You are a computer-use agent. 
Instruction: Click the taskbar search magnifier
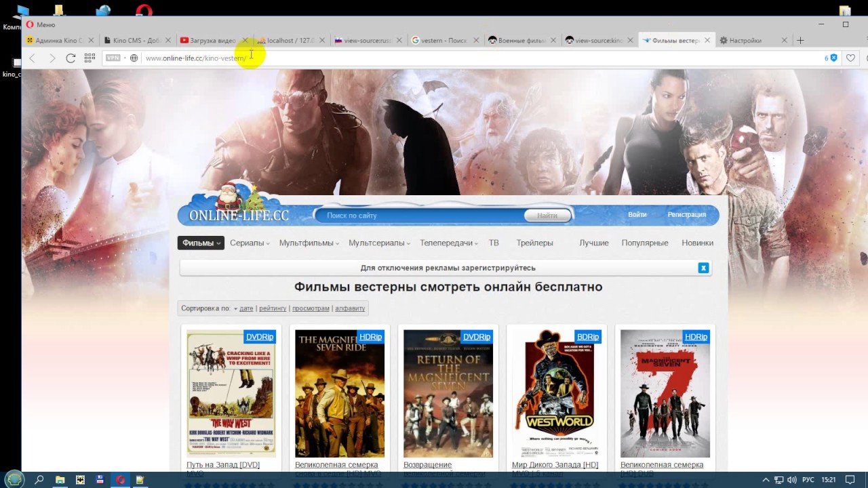39,480
